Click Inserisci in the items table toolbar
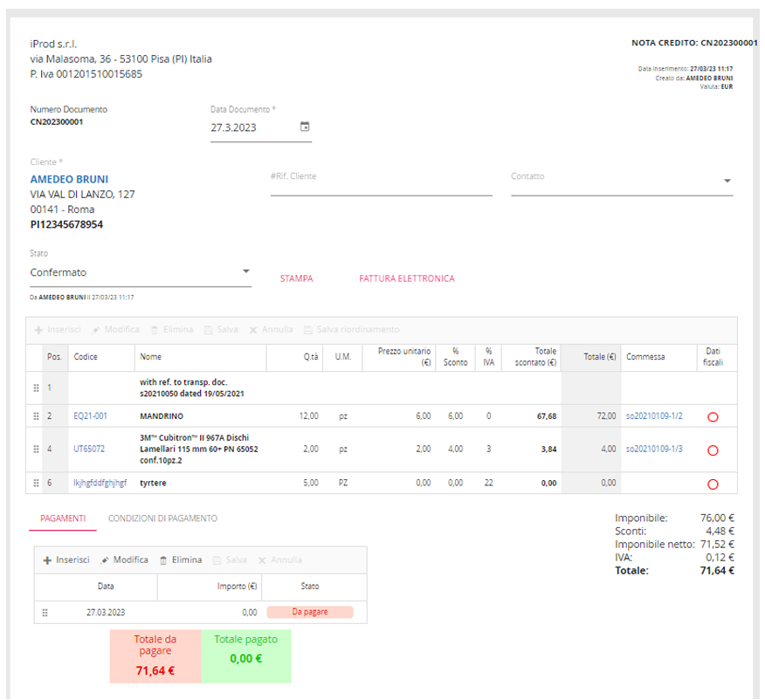This screenshot has height=700, width=765. click(58, 330)
